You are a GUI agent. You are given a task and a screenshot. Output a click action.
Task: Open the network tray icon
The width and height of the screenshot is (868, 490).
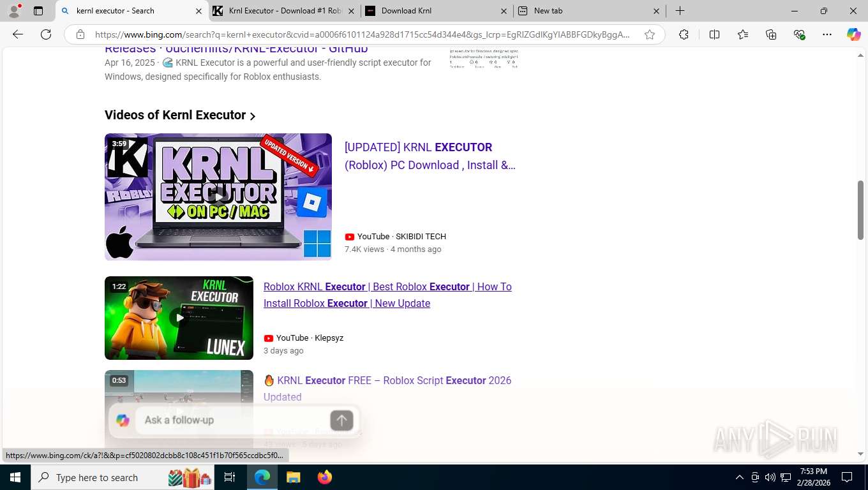pos(786,477)
